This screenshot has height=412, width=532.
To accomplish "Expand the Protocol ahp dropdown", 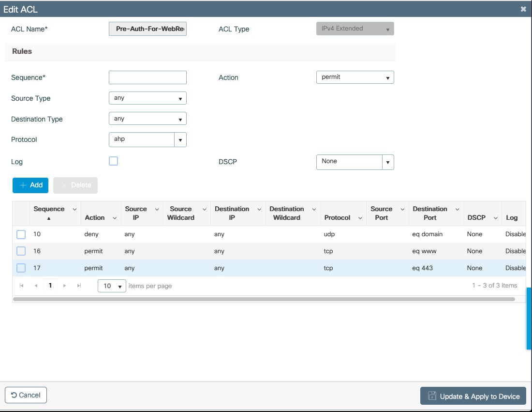I will click(x=180, y=140).
